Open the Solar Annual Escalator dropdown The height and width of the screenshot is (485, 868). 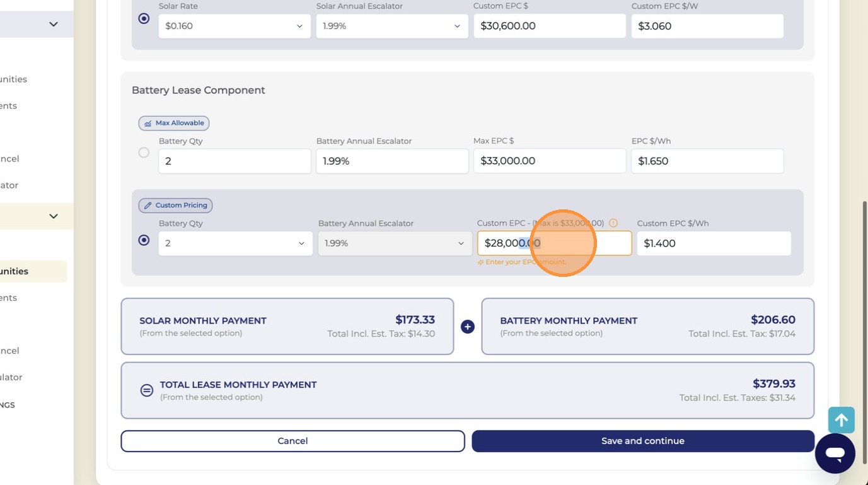click(392, 26)
